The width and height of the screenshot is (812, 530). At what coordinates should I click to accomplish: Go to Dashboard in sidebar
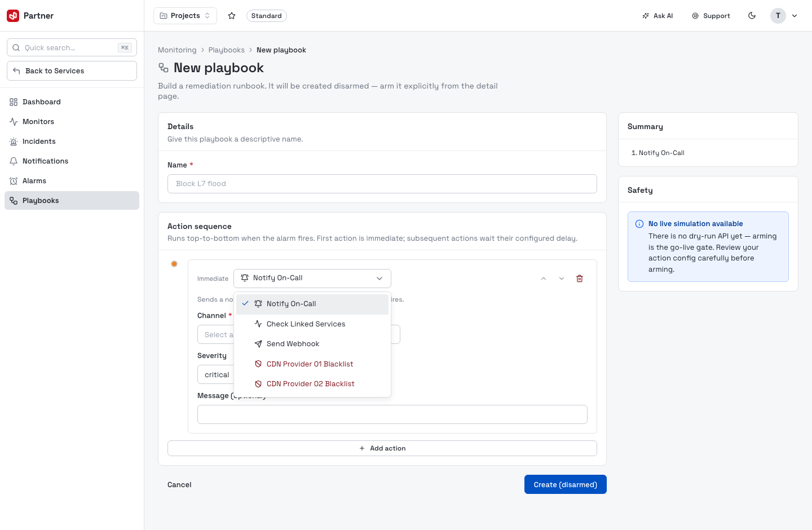pos(72,102)
